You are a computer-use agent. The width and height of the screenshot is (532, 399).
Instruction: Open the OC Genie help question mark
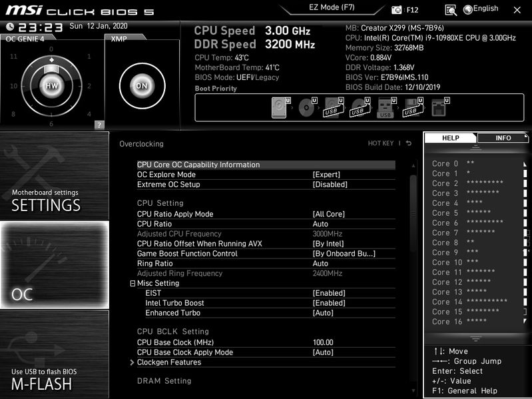[99, 125]
